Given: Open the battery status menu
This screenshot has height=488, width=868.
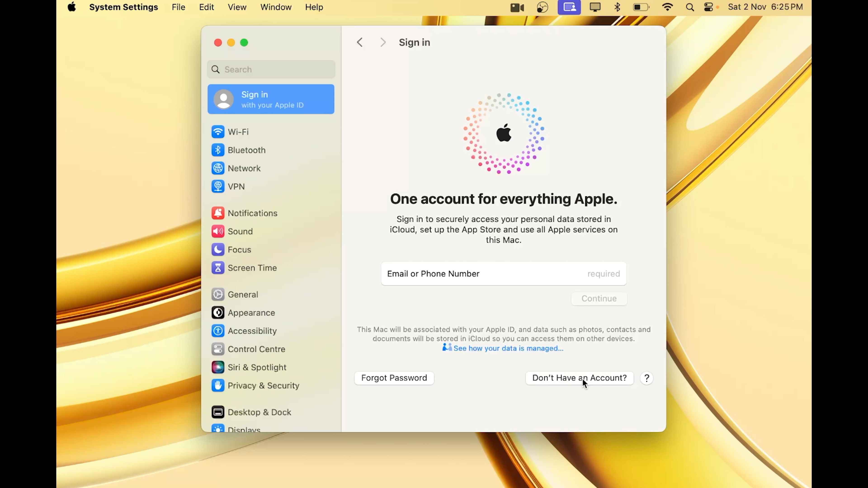Looking at the screenshot, I should 641,7.
